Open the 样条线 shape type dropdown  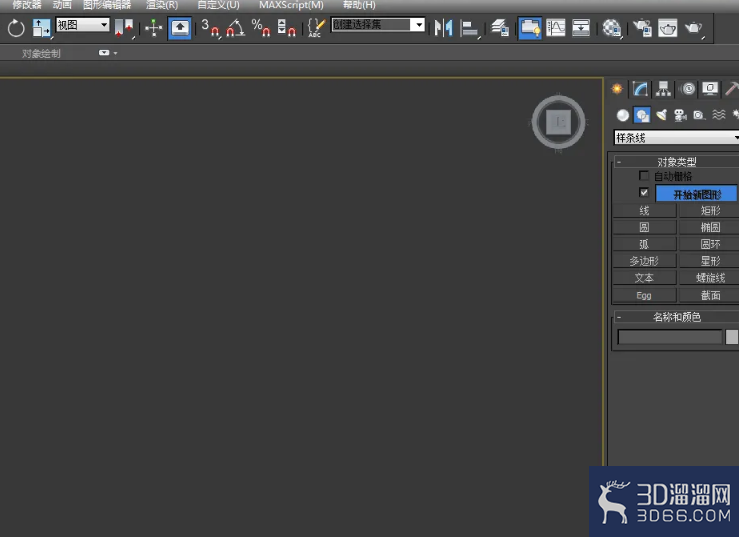(x=677, y=137)
